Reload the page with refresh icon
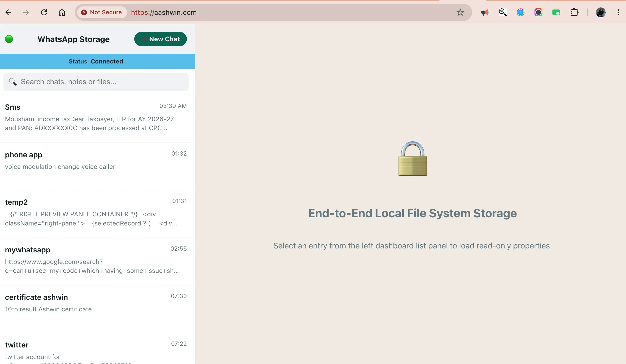 point(44,12)
